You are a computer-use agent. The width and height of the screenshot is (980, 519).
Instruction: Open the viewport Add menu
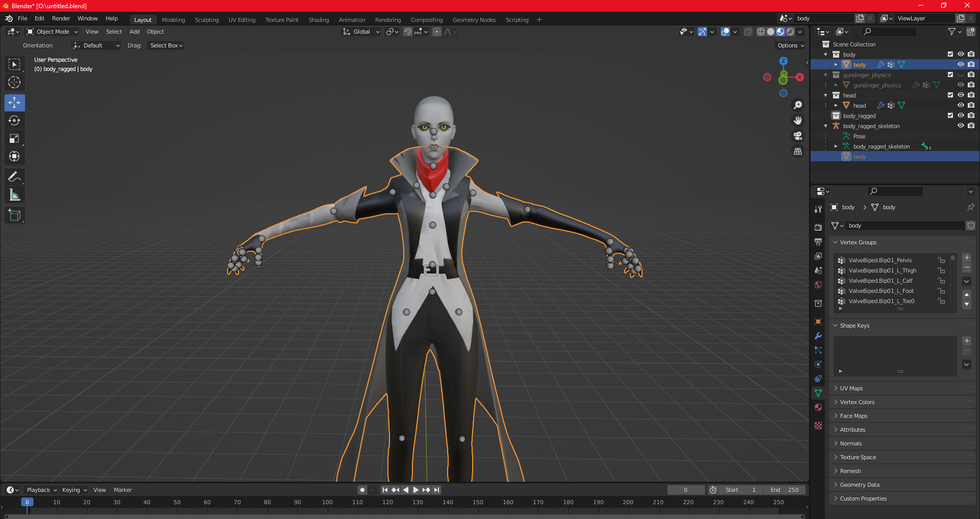click(135, 32)
